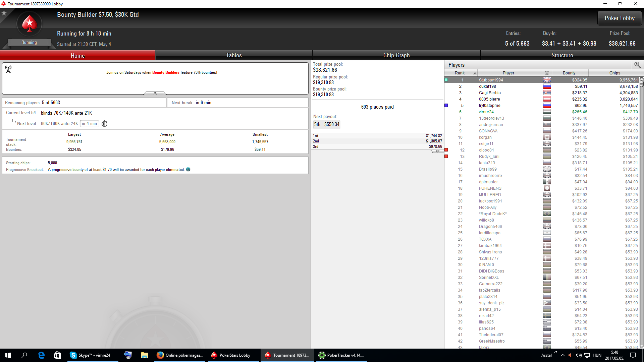This screenshot has height=362, width=644.
Task: Click the 3rd place payout row
Action: point(377,146)
